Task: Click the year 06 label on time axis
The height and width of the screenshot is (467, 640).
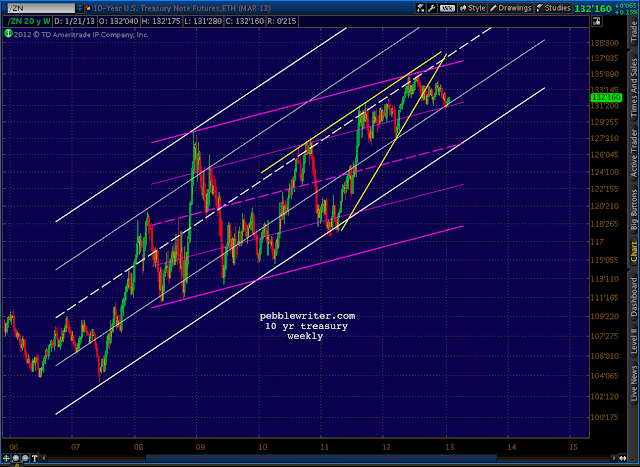Action: click(13, 447)
